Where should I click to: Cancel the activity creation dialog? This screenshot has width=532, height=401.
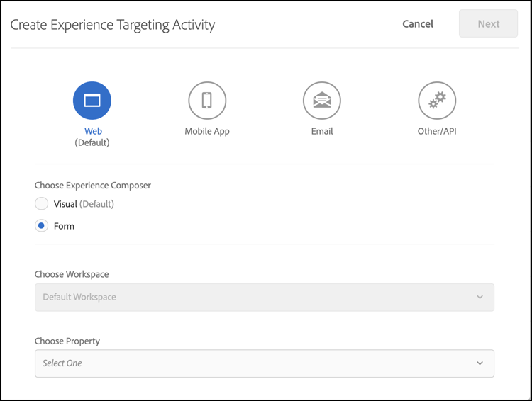pos(418,23)
